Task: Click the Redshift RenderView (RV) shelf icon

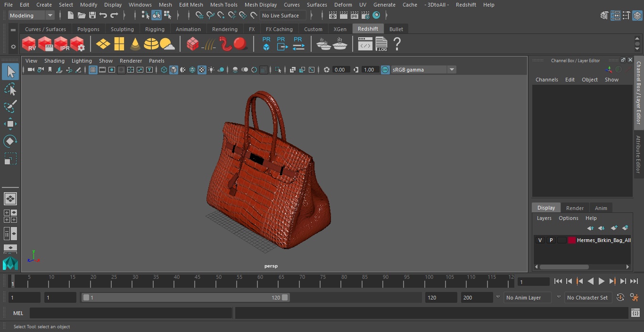Action: pos(29,44)
